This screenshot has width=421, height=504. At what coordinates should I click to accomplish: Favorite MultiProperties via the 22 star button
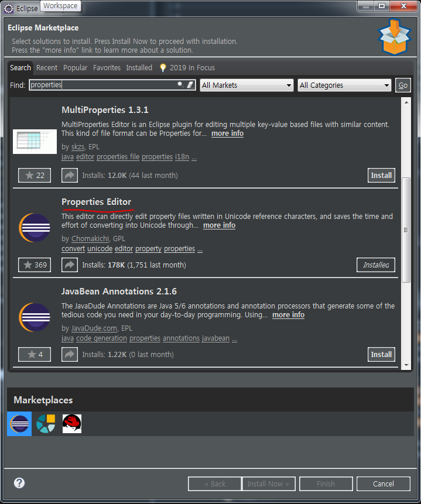[35, 175]
